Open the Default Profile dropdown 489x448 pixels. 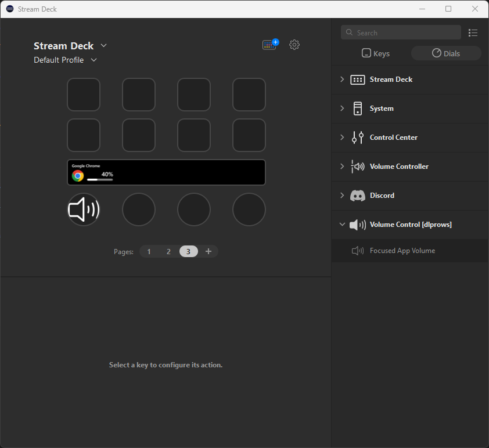tap(94, 60)
